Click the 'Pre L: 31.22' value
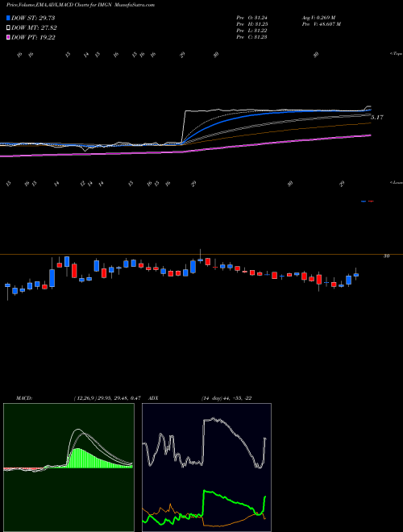Viewport: 403px width, 532px height. (251, 31)
